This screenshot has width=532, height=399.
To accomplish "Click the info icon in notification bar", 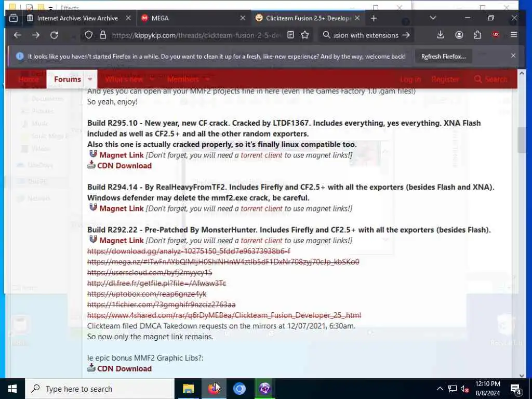I will [20, 56].
